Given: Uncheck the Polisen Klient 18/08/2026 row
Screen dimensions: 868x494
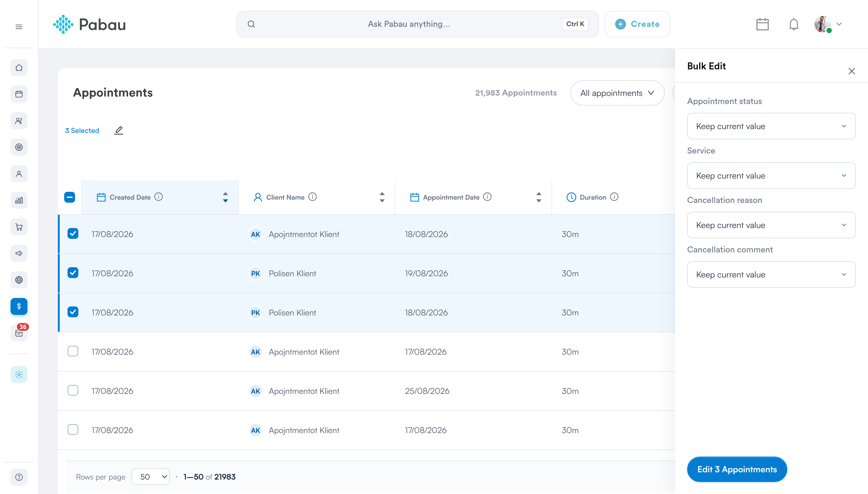Looking at the screenshot, I should tap(73, 312).
